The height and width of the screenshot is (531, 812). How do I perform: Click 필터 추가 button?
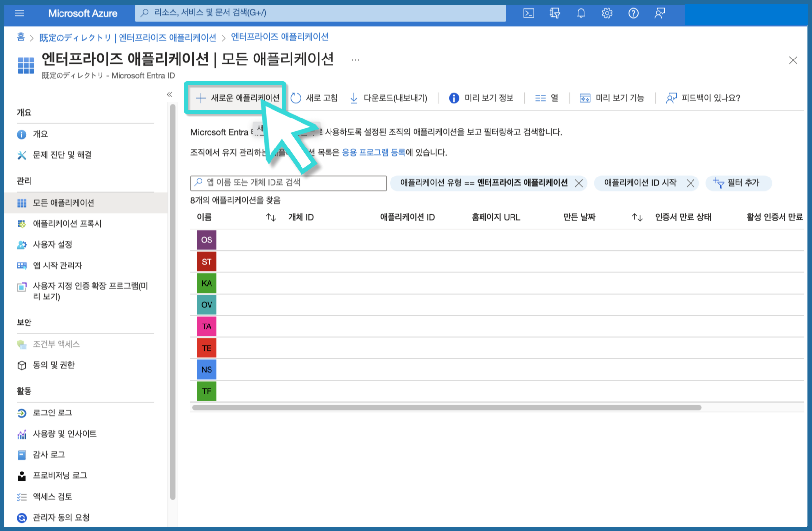tap(738, 183)
